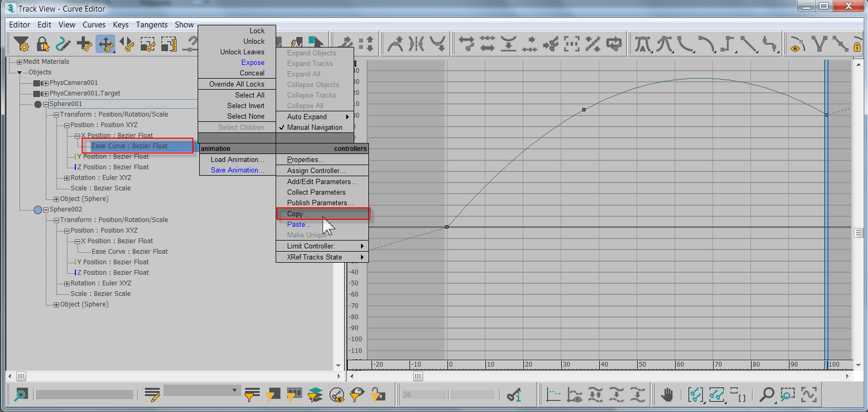
Task: Select the Draw Curves pencil tool
Action: click(63, 44)
